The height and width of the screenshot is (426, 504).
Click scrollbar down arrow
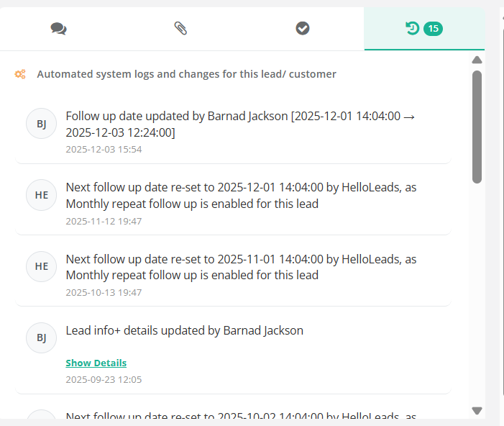pos(477,411)
